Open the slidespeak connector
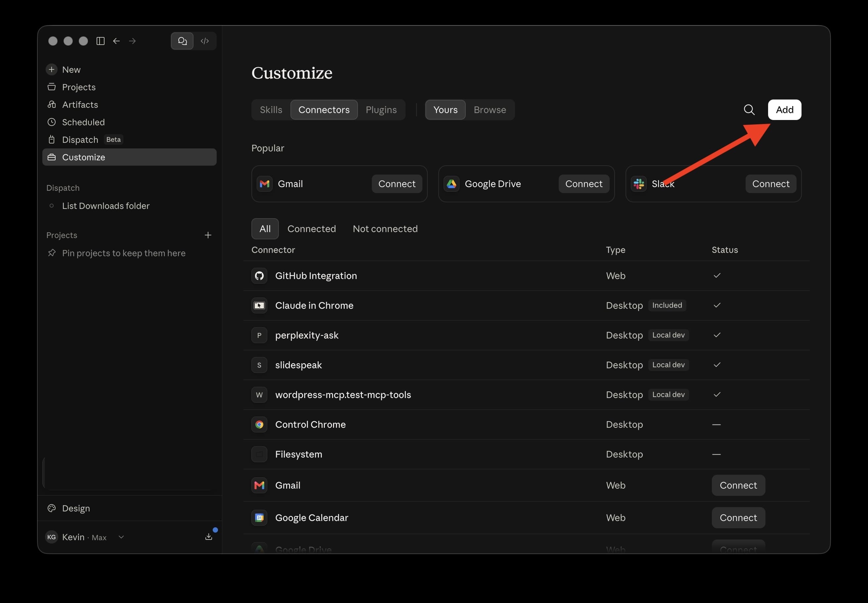This screenshot has width=868, height=603. click(x=526, y=365)
